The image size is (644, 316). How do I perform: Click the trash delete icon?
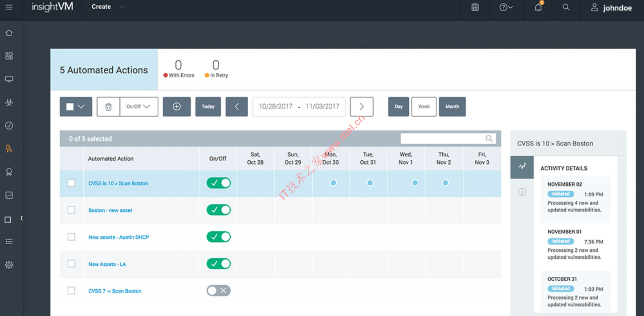coord(108,107)
